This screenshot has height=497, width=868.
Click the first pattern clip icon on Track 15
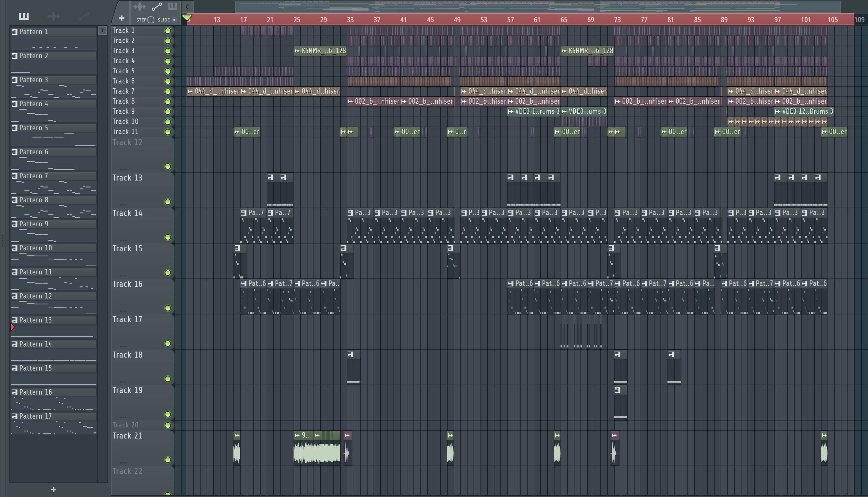point(237,248)
